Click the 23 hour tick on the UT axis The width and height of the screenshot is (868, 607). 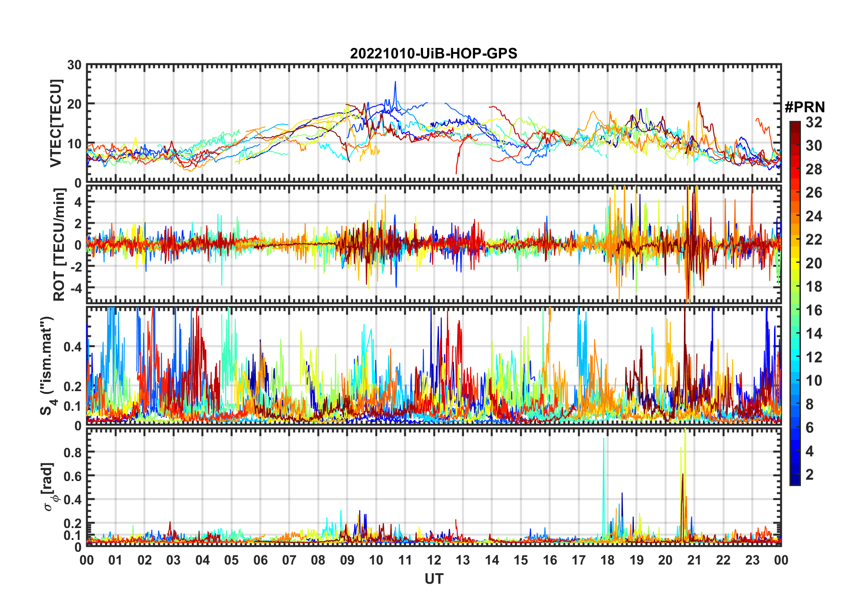click(x=752, y=560)
